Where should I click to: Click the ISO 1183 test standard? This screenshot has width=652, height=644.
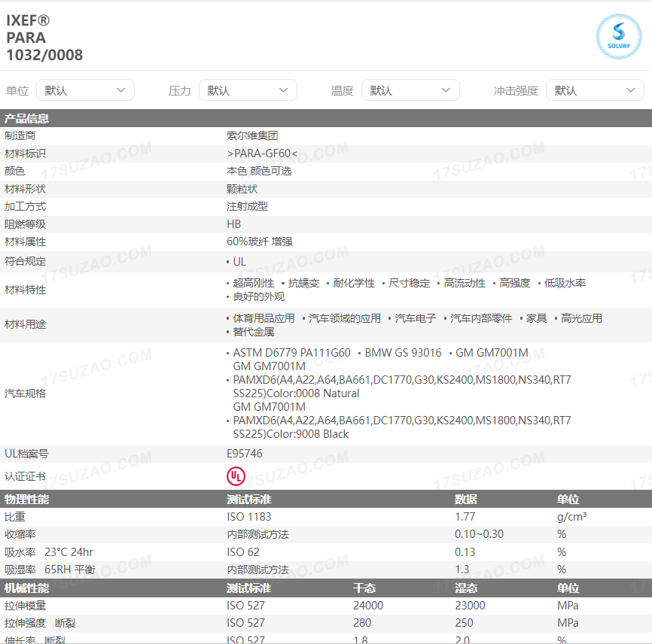tap(249, 517)
